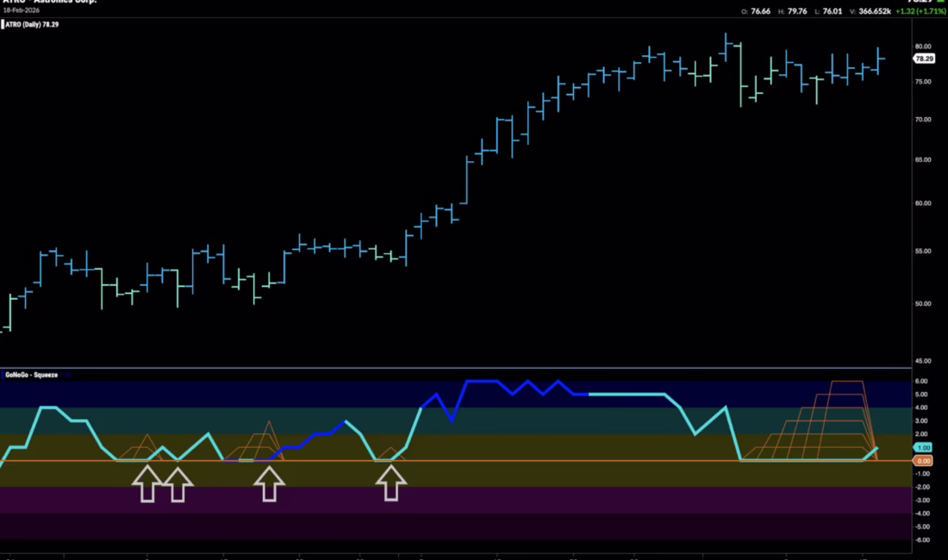948x560 pixels.
Task: Click the divider line above the GoNoGo pane
Action: 455,369
